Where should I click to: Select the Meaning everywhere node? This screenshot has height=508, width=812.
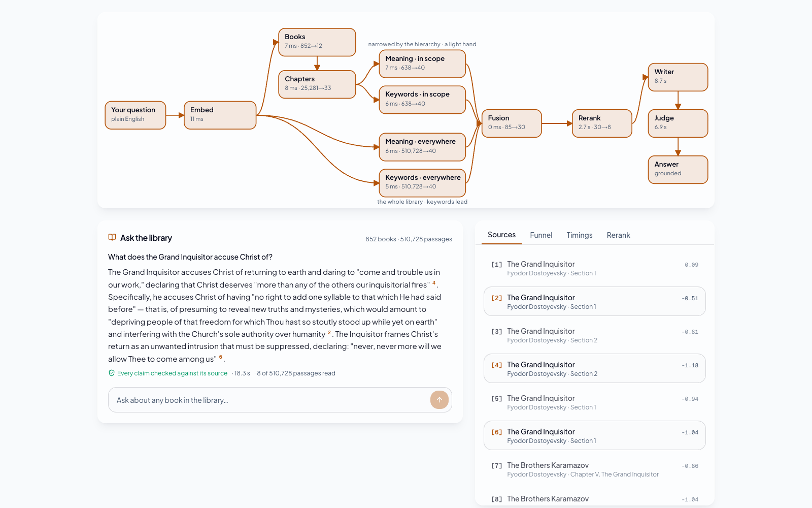(x=422, y=147)
